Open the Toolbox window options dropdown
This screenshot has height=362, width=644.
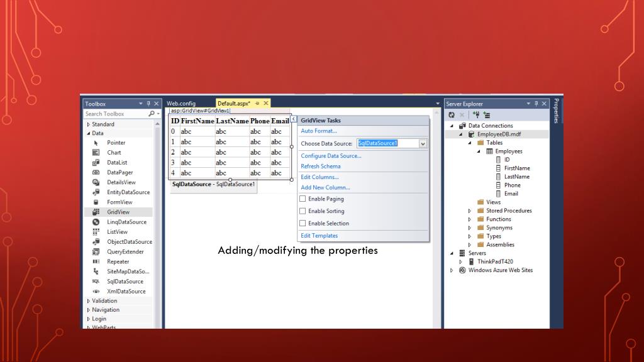[140, 104]
